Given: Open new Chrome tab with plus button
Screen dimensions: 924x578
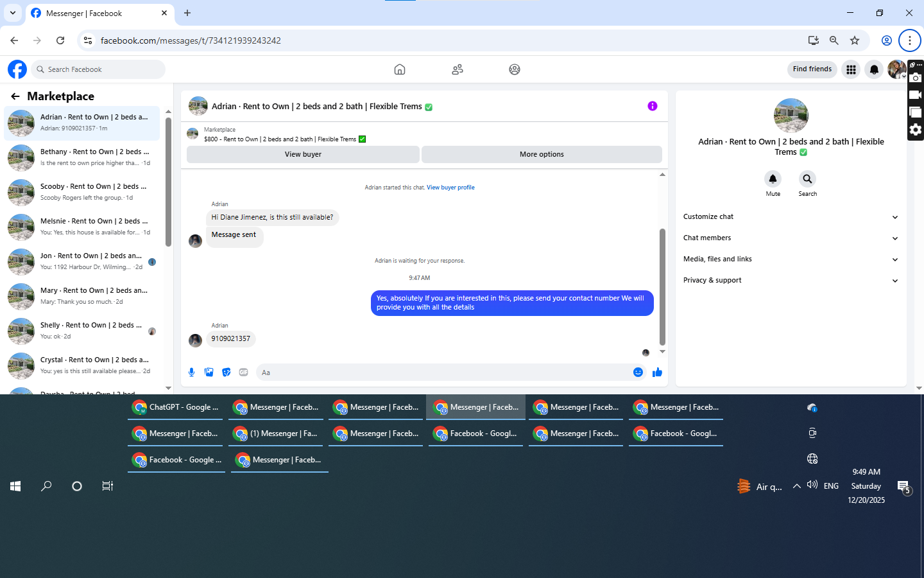Looking at the screenshot, I should click(187, 13).
